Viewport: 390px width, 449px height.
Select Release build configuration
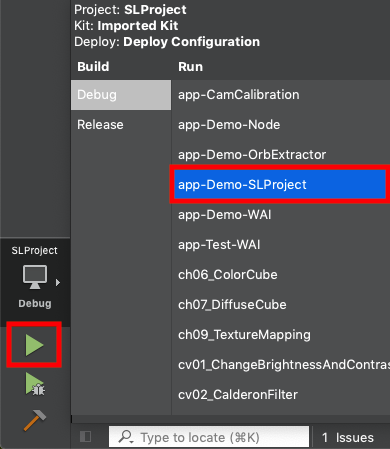[x=121, y=125]
